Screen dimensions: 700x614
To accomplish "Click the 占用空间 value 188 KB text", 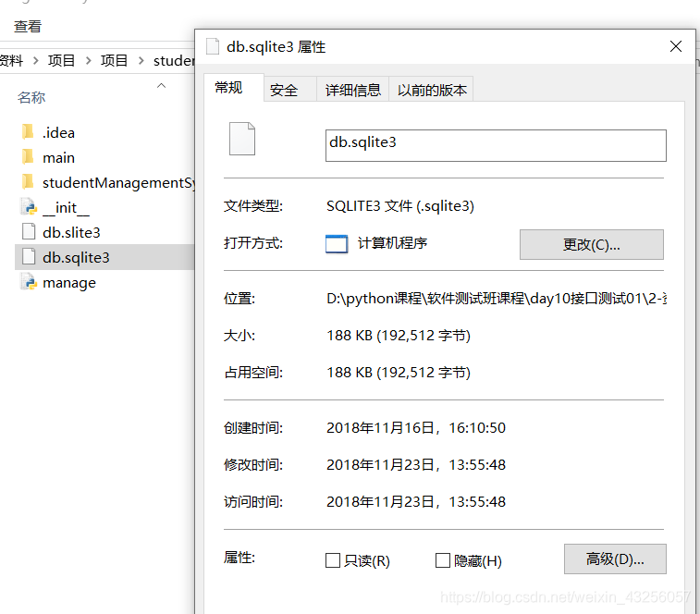I will 399,373.
